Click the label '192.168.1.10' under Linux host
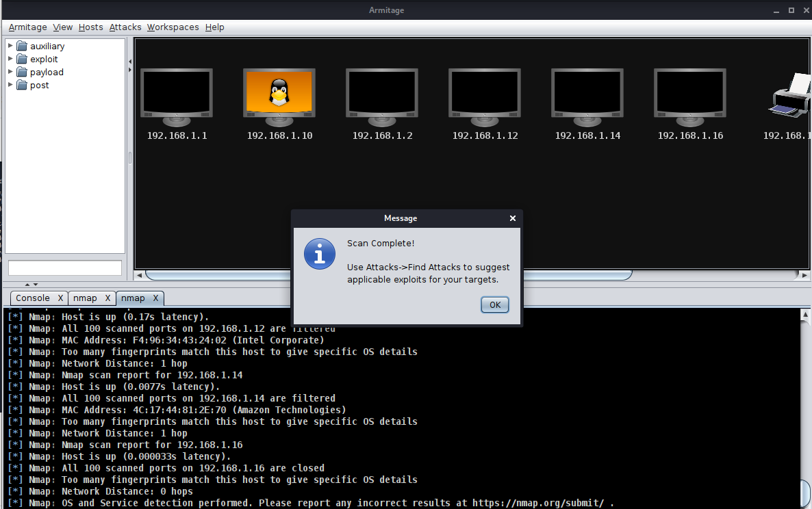Image resolution: width=812 pixels, height=509 pixels. click(279, 135)
